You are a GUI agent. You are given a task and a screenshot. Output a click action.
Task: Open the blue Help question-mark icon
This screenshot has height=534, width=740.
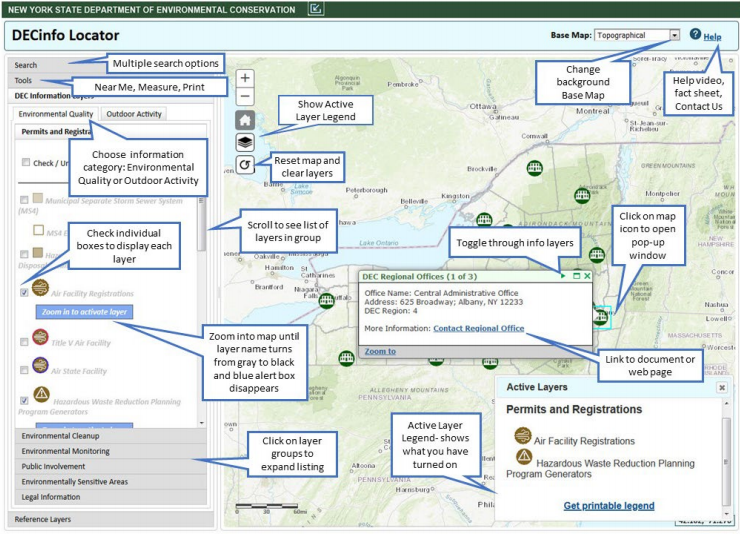695,34
